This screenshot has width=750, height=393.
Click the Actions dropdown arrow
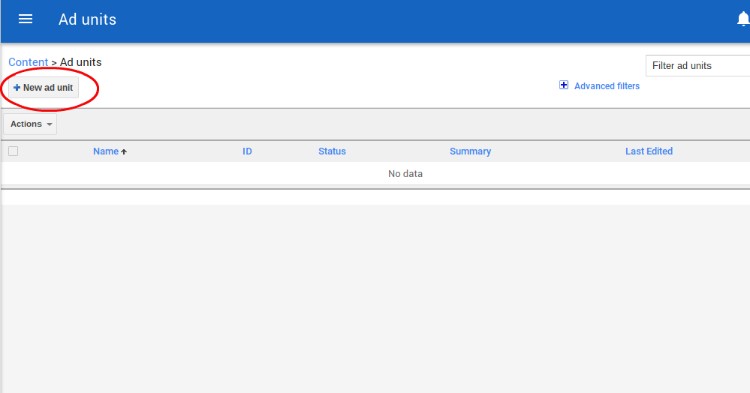tap(49, 124)
